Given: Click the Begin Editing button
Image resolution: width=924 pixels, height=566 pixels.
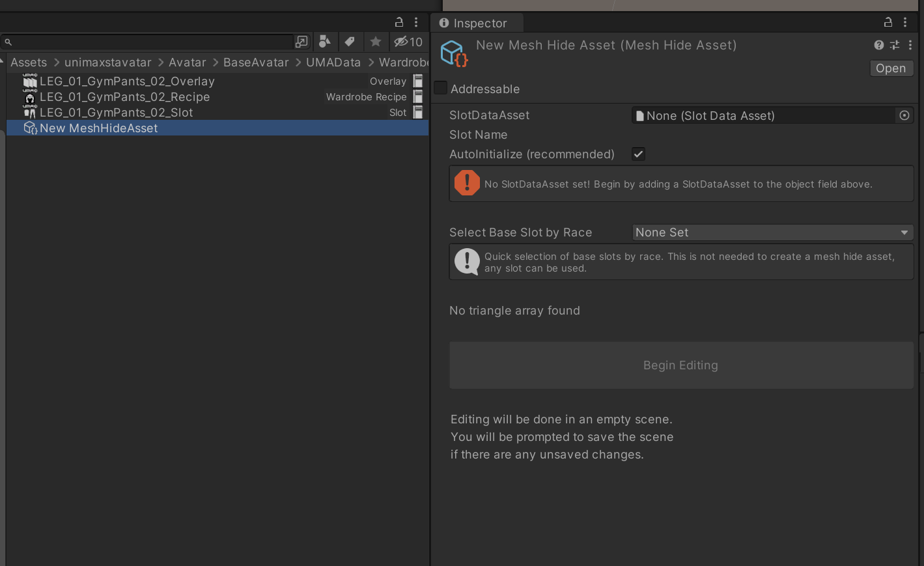Looking at the screenshot, I should (x=681, y=365).
